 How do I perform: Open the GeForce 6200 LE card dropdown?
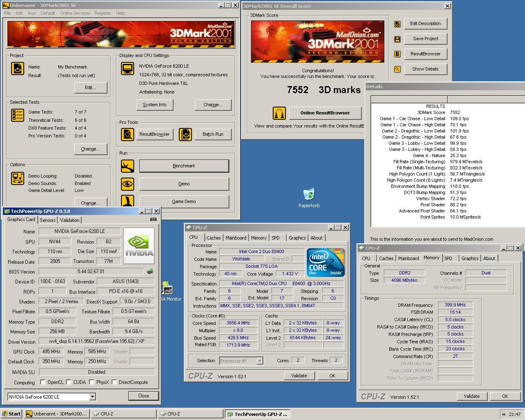tap(92, 397)
